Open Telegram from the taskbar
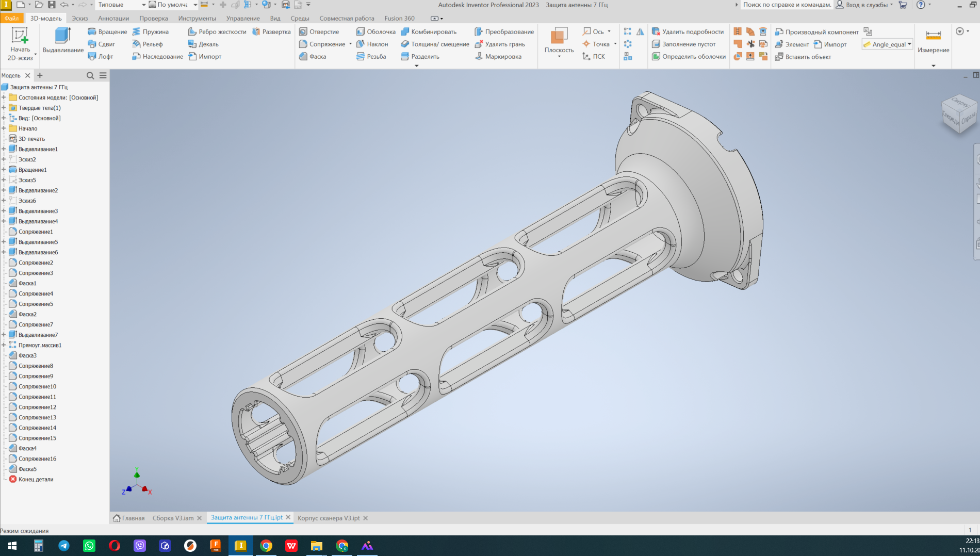Viewport: 980px width, 556px height. pos(64,546)
